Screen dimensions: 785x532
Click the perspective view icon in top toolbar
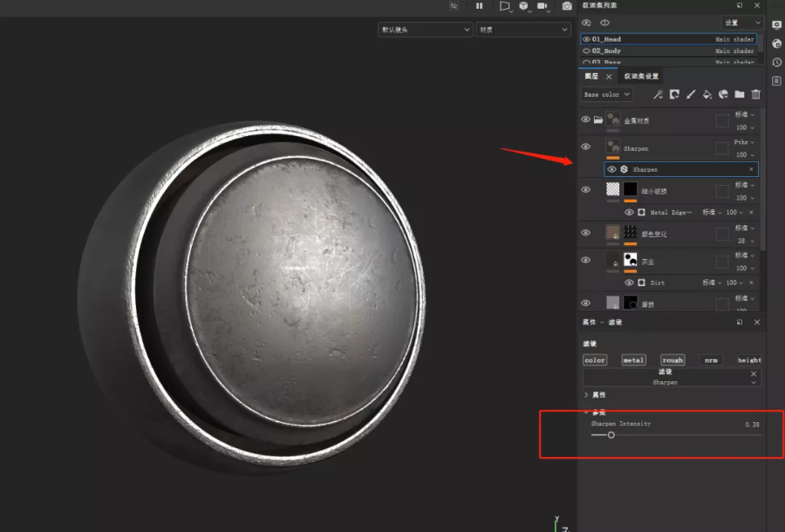(505, 6)
